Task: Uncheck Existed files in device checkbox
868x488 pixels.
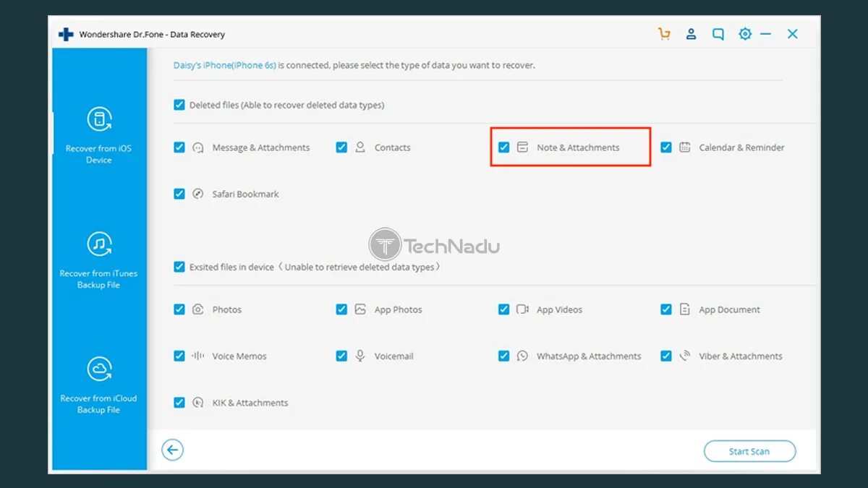Action: tap(179, 267)
